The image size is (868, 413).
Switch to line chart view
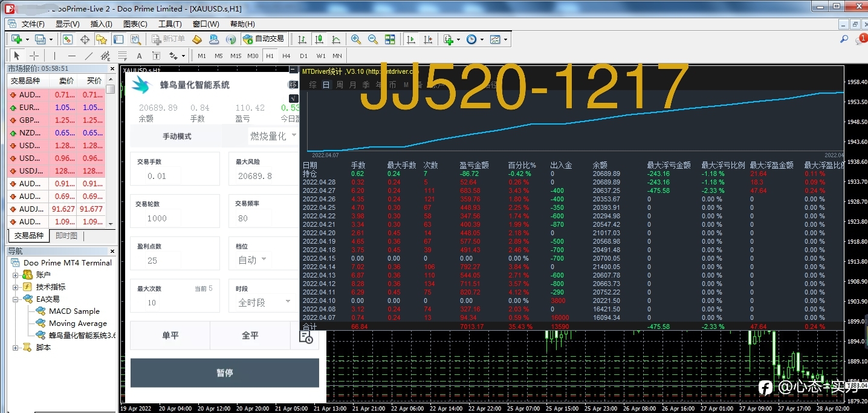click(335, 39)
